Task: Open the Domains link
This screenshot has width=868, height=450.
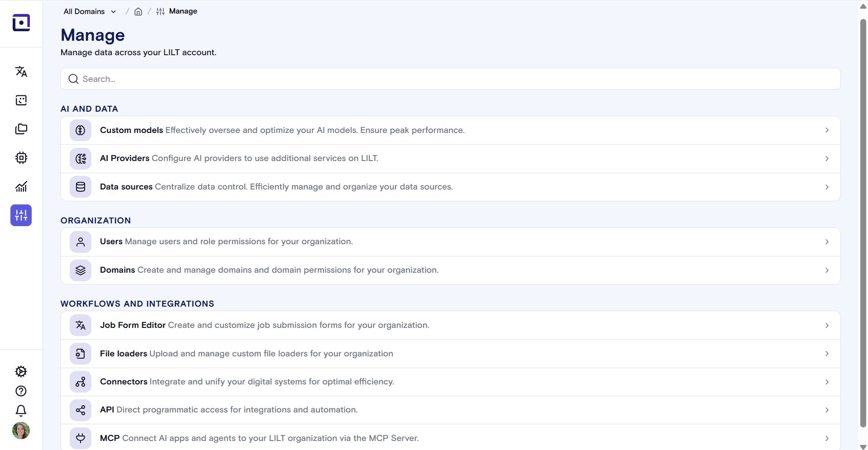Action: (450, 270)
